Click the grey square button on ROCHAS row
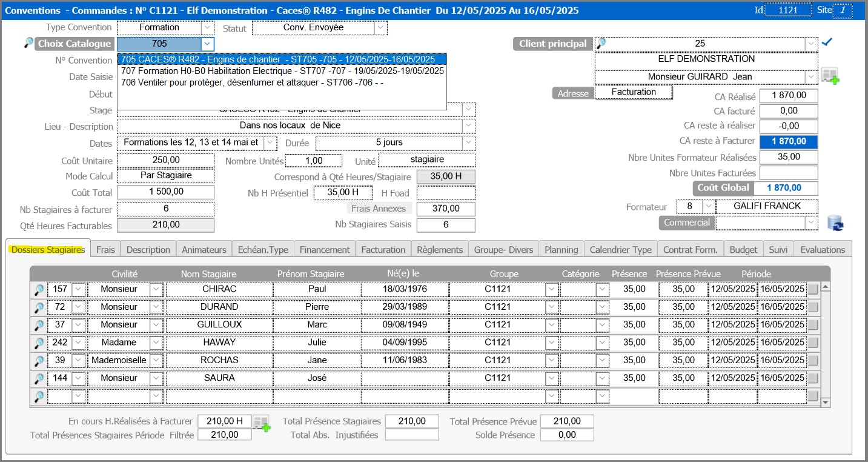Image resolution: width=868 pixels, height=462 pixels. [x=813, y=360]
